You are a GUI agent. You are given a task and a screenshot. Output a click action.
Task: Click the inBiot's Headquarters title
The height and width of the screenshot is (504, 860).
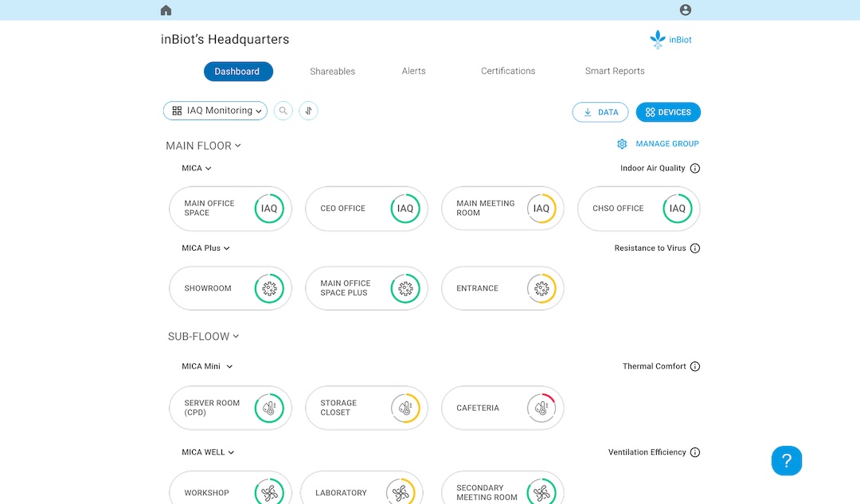tap(225, 40)
